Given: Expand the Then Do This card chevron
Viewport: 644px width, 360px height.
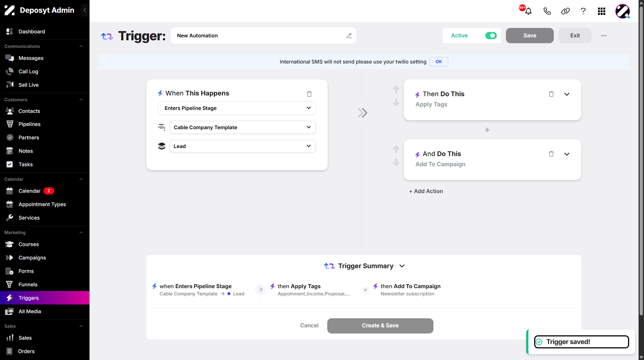Looking at the screenshot, I should pyautogui.click(x=567, y=94).
